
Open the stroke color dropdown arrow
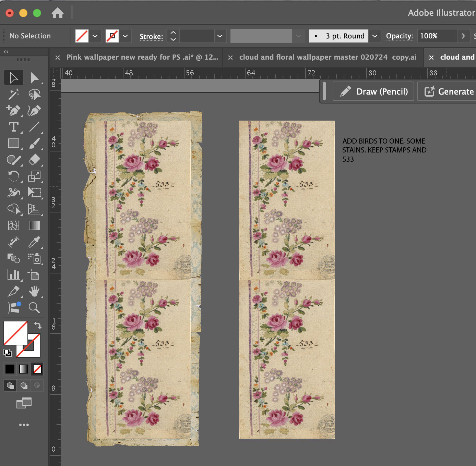coord(125,36)
